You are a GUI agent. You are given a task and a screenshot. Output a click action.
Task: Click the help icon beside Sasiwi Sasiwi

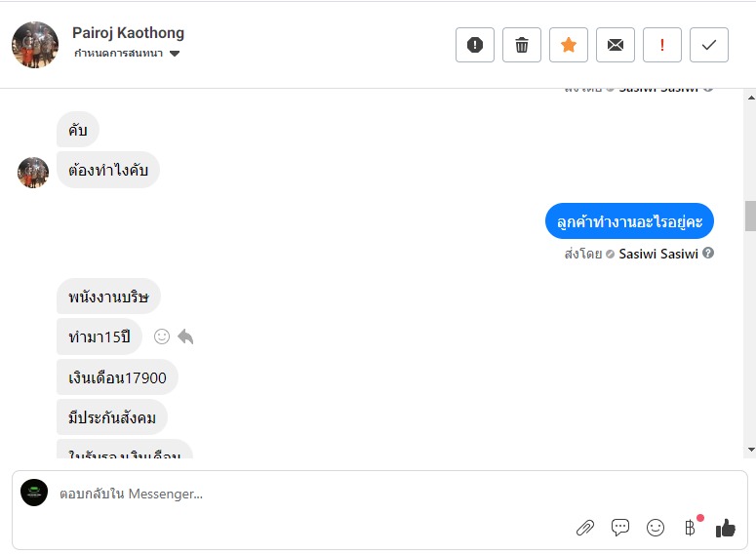(x=708, y=254)
